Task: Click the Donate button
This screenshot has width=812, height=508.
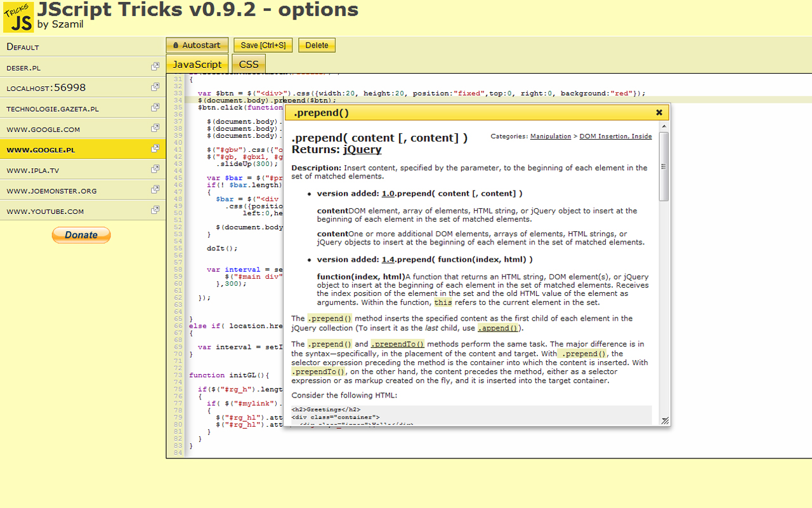Action: [x=81, y=235]
